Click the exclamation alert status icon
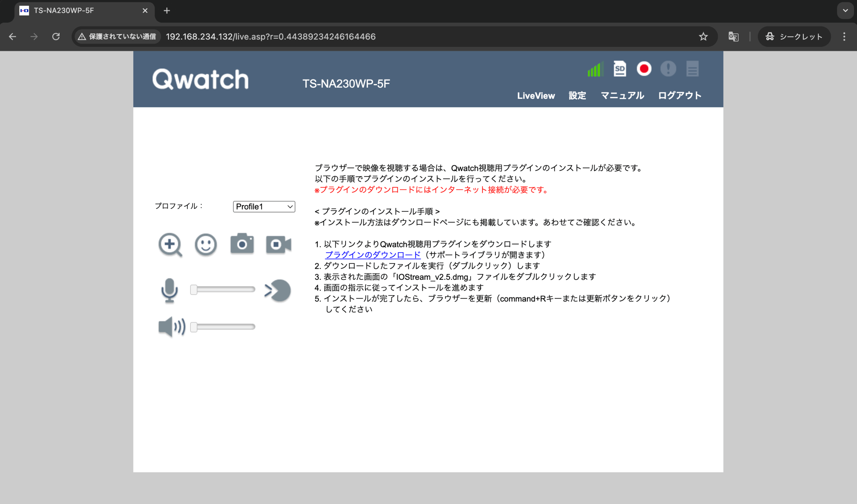 point(668,69)
